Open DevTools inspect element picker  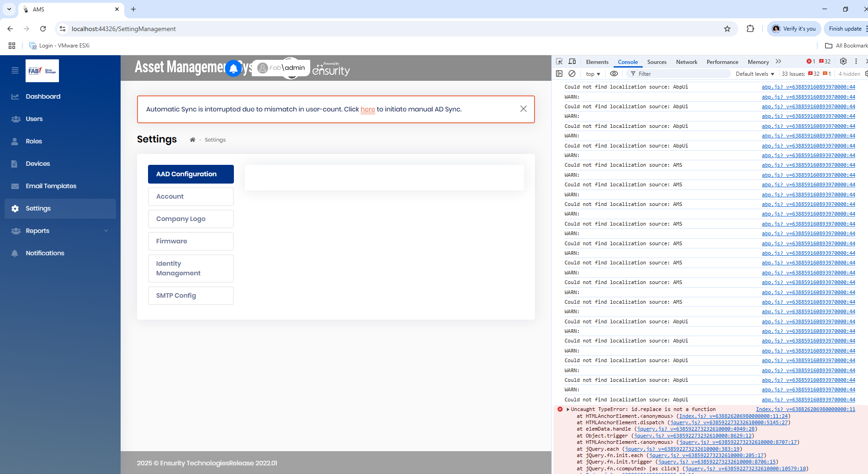pyautogui.click(x=559, y=62)
